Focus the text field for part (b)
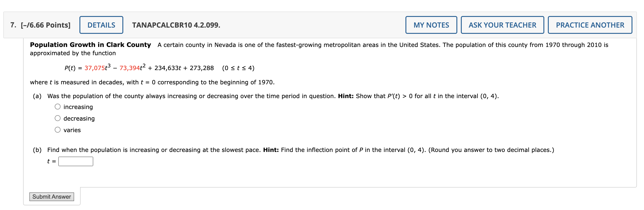The image size is (644, 210). coord(75,161)
